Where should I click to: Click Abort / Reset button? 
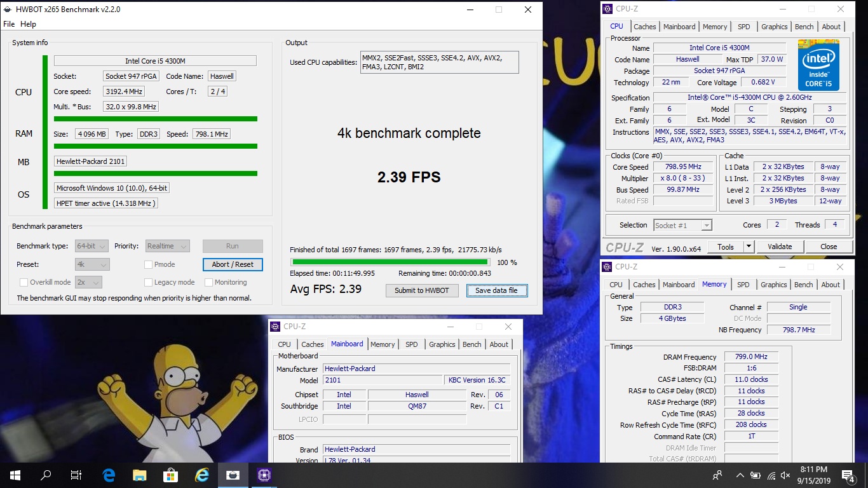[x=233, y=264]
